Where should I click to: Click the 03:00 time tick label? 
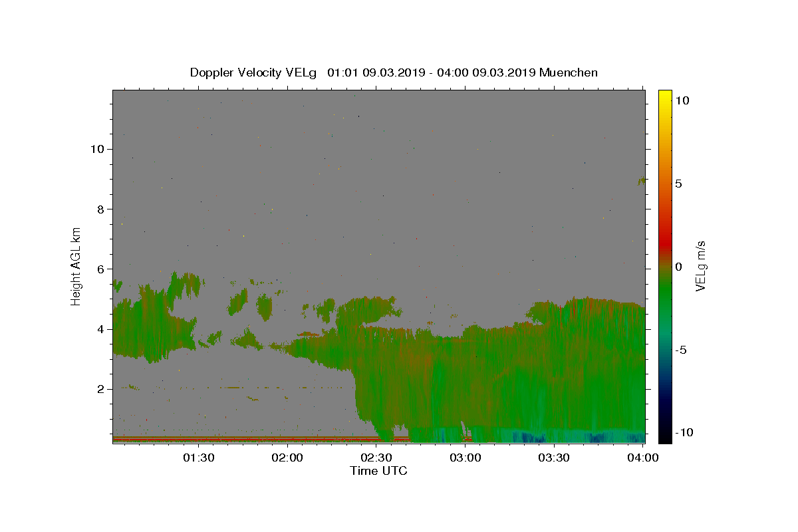[x=465, y=458]
